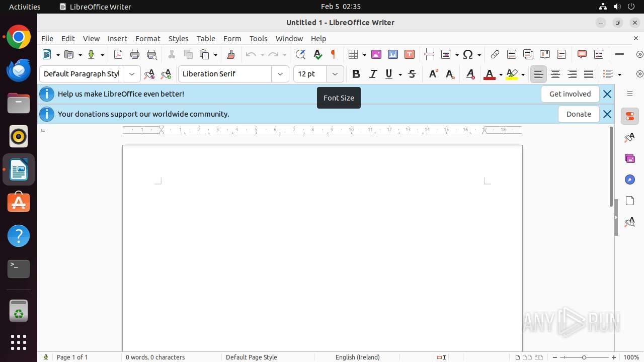The image size is (644, 362).
Task: Toggle italic formatting
Action: coord(373,74)
